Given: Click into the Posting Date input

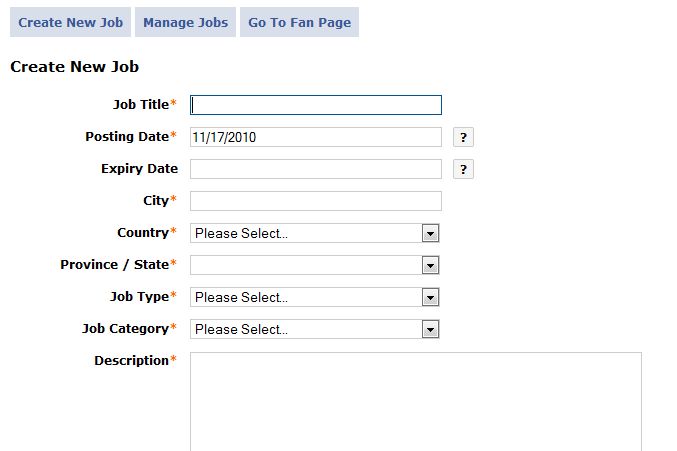Looking at the screenshot, I should pos(315,137).
